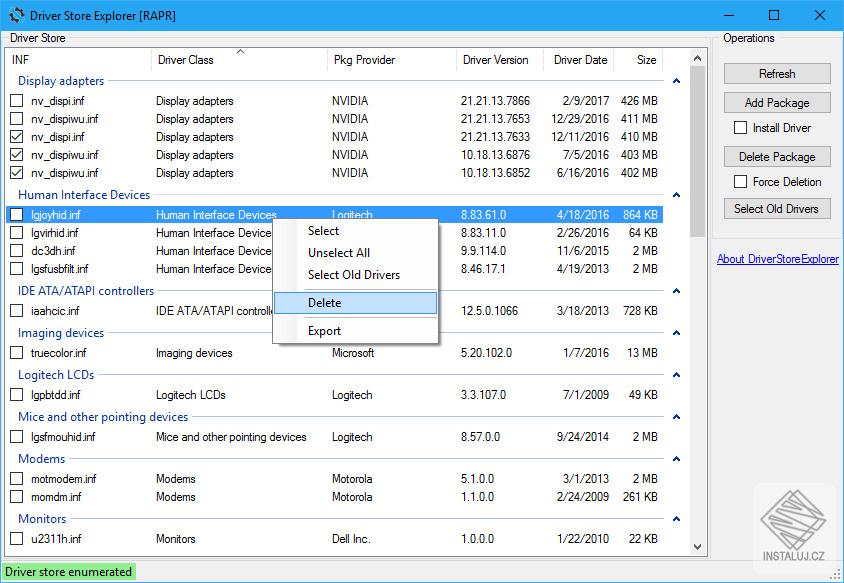
Task: Choose Export from the context menu
Action: [324, 331]
